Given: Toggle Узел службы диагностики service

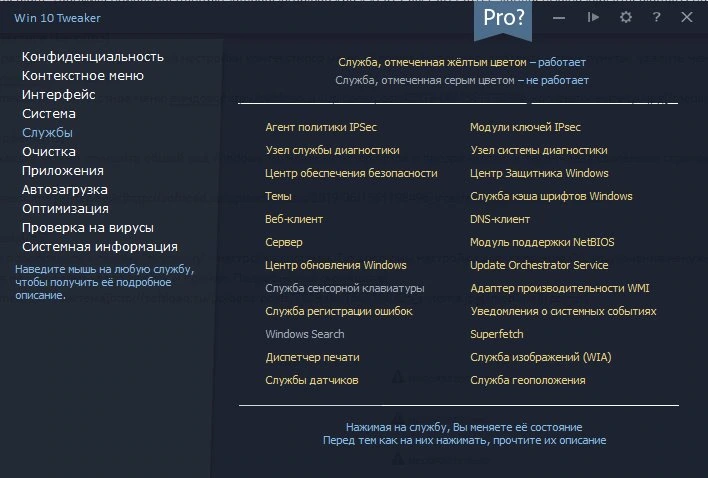Looking at the screenshot, I should tap(332, 150).
